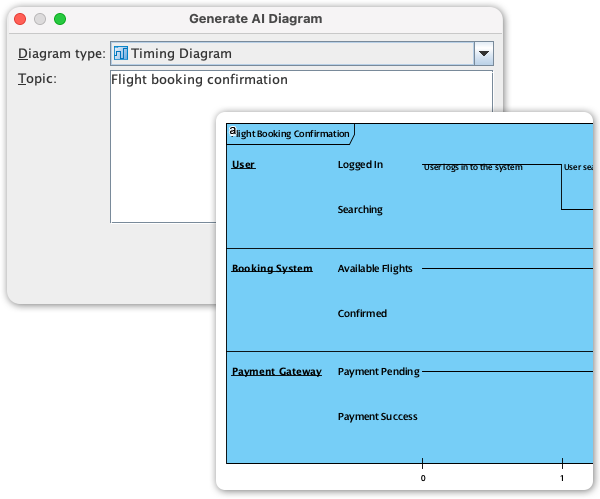Screen dimensions: 600x499
Task: Select the Booking System lifeline label
Action: [x=272, y=268]
